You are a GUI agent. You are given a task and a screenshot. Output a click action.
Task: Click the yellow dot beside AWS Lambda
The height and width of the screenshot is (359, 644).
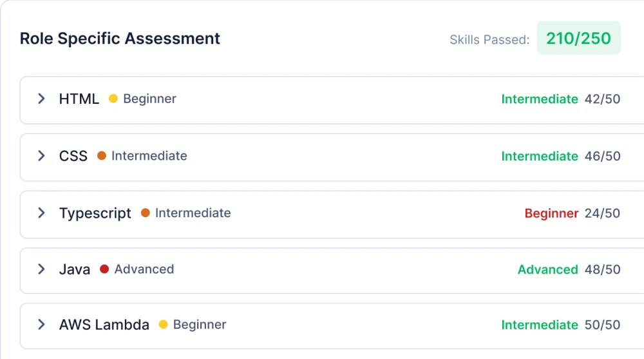164,325
